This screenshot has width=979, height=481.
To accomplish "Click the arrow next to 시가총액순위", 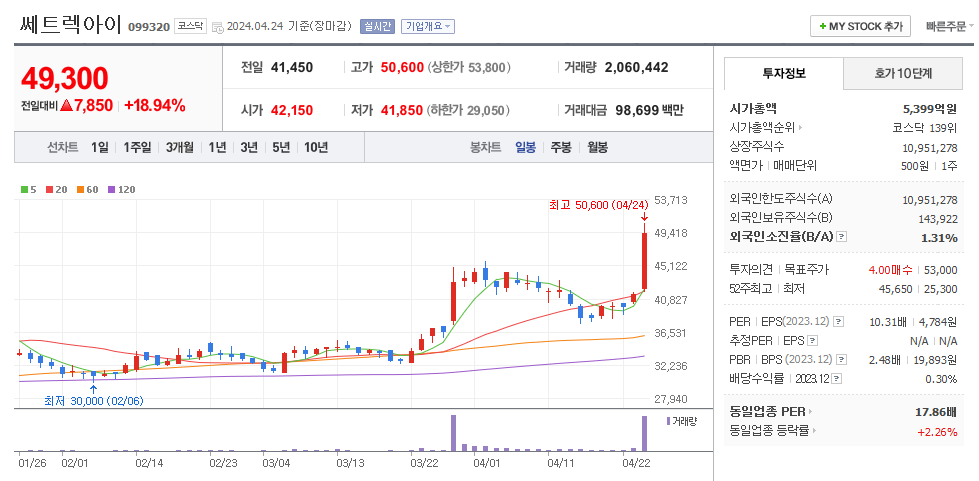I will coord(800,128).
